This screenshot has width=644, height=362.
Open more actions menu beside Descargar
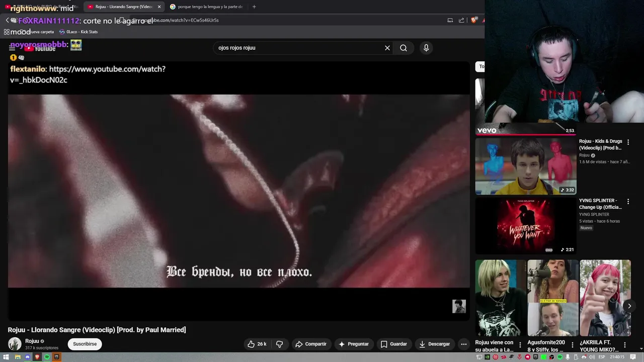coord(464,344)
